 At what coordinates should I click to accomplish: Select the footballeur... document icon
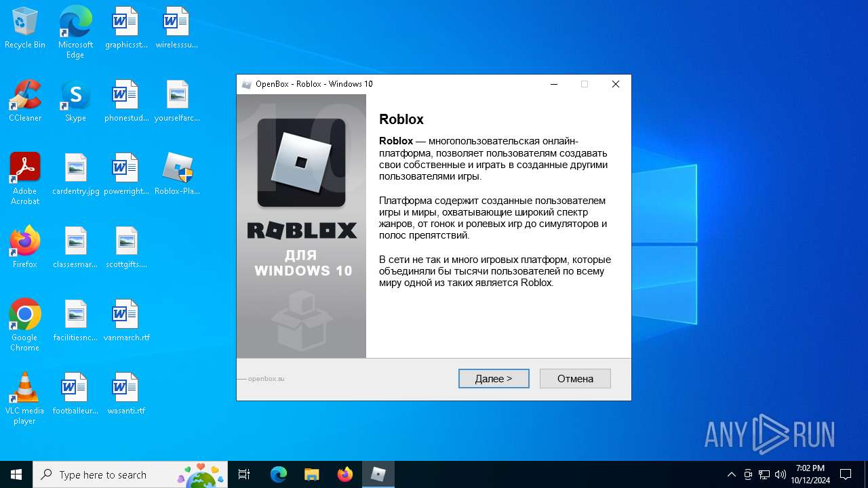pos(75,394)
